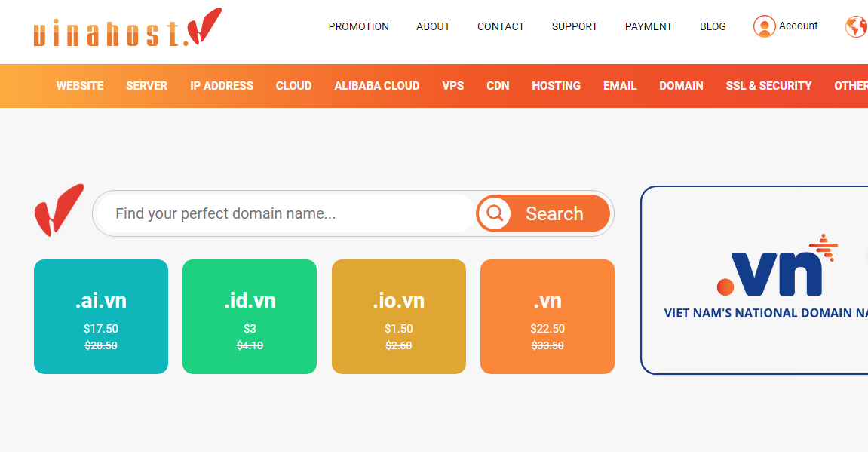This screenshot has width=868, height=457.
Task: Open the WEBSITE menu
Action: tap(80, 86)
